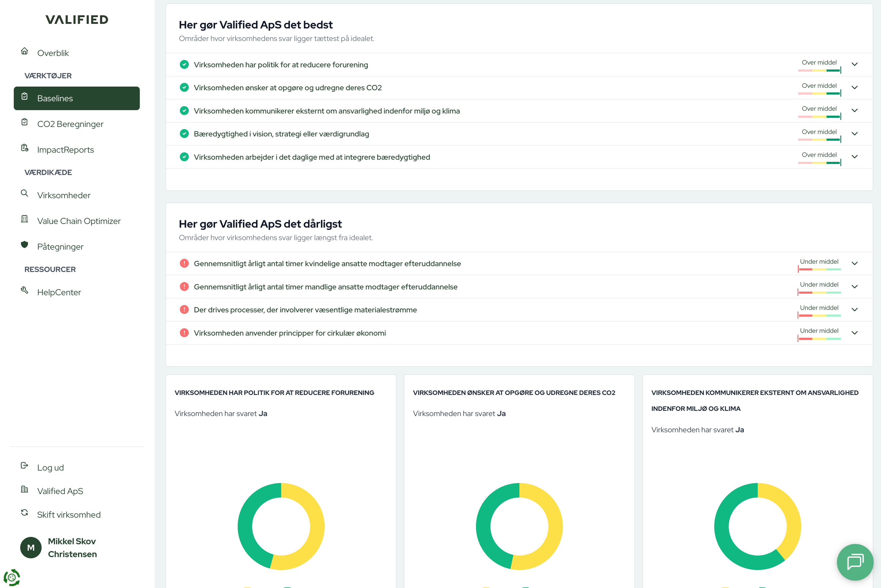Click the VALIFIED logo at the top
881x588 pixels.
[76, 20]
